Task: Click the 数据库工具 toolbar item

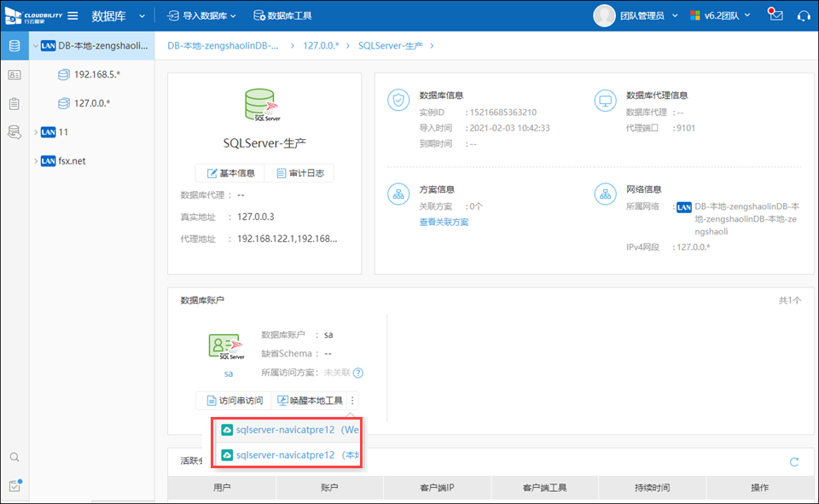Action: [282, 15]
